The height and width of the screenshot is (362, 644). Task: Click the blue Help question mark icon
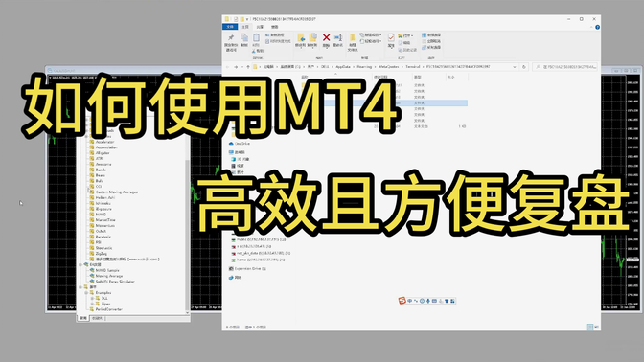click(598, 27)
